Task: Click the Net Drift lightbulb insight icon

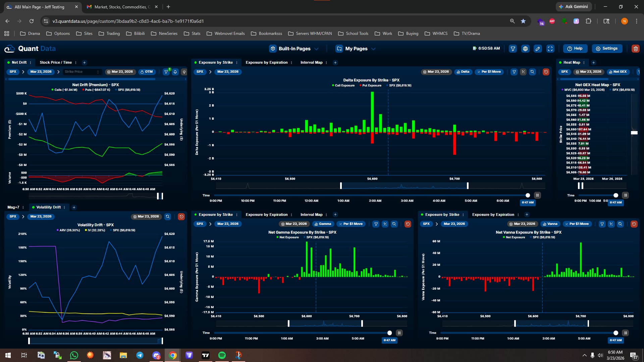Action: (184, 72)
